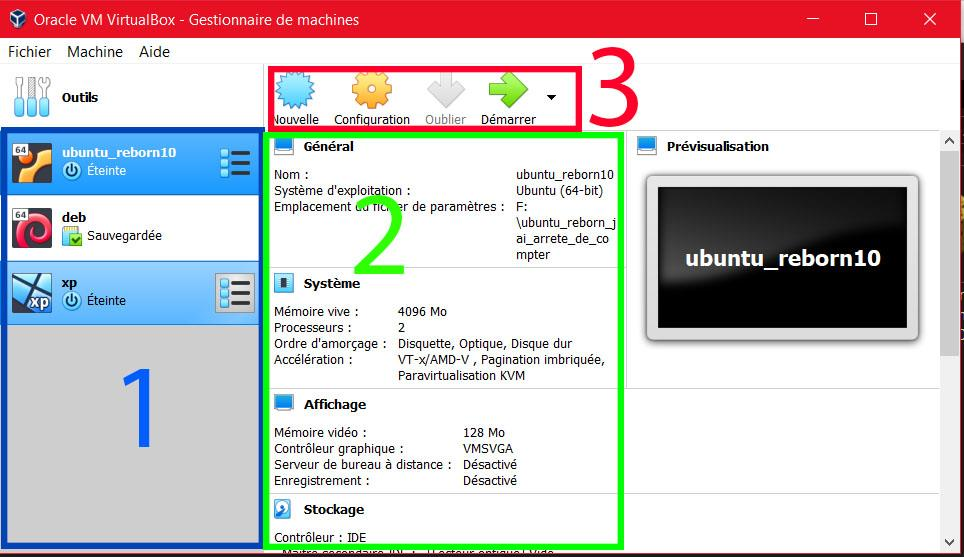Open the ubuntu_reborn10 machine tools menu

coord(235,163)
